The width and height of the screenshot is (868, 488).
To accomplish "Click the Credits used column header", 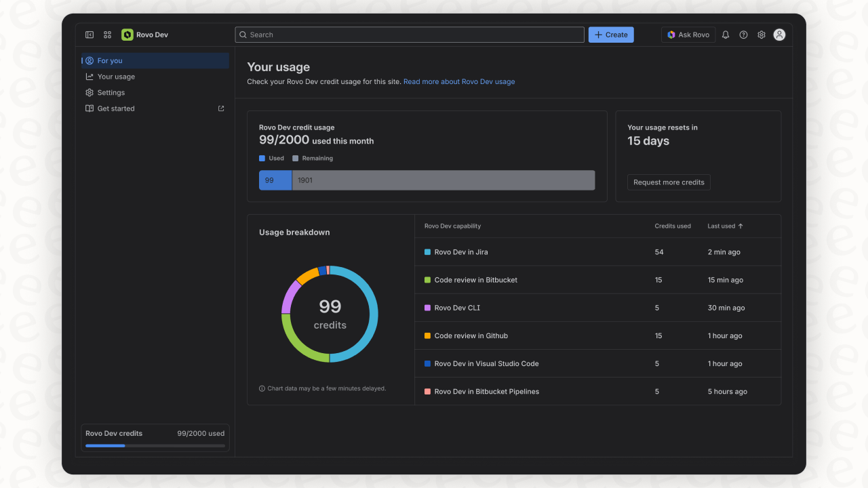I will [673, 226].
